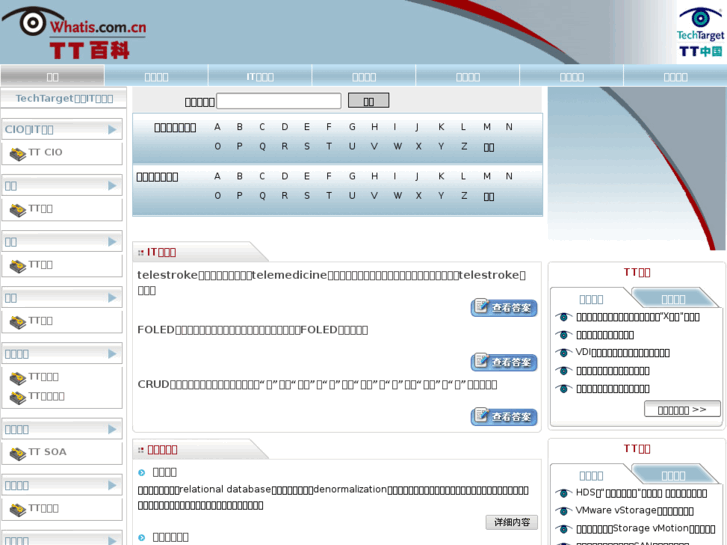Open the TechTarget TT中国 logo

click(700, 32)
